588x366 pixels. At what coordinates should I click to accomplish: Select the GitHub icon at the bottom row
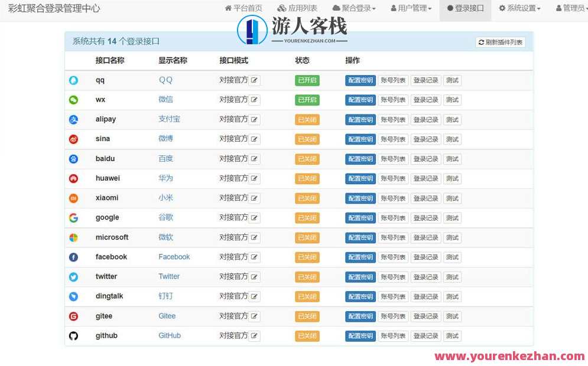pos(73,335)
